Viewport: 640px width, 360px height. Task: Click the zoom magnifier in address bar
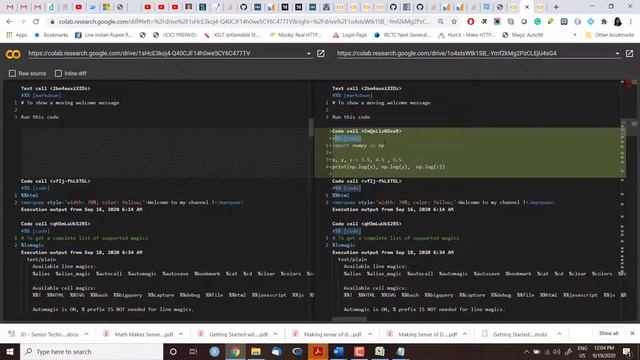click(x=441, y=22)
